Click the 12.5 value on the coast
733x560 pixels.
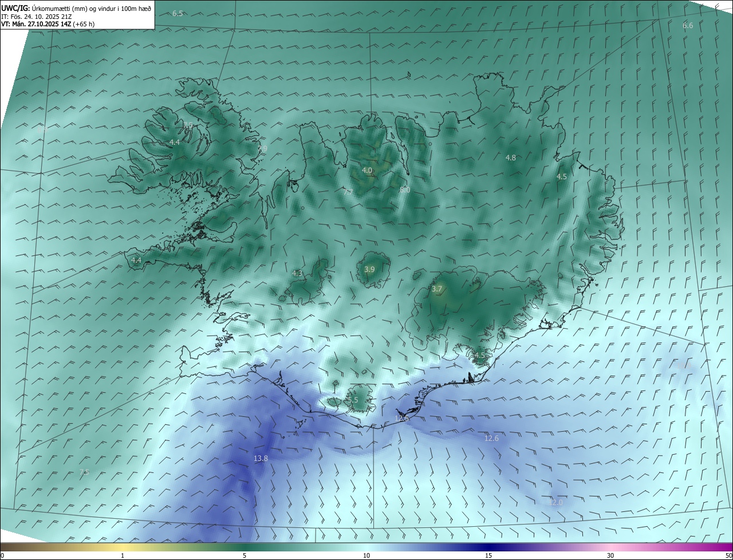pyautogui.click(x=402, y=419)
